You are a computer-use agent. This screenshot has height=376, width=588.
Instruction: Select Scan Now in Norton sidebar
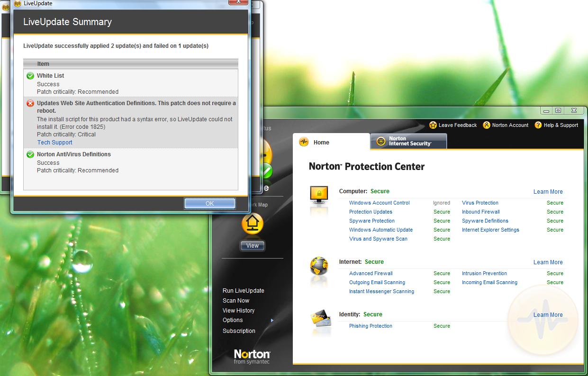[x=236, y=301]
